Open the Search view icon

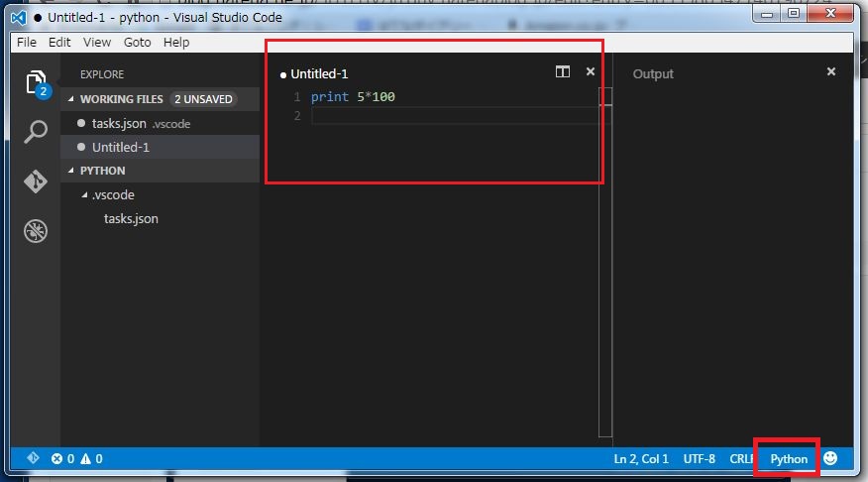(x=36, y=132)
